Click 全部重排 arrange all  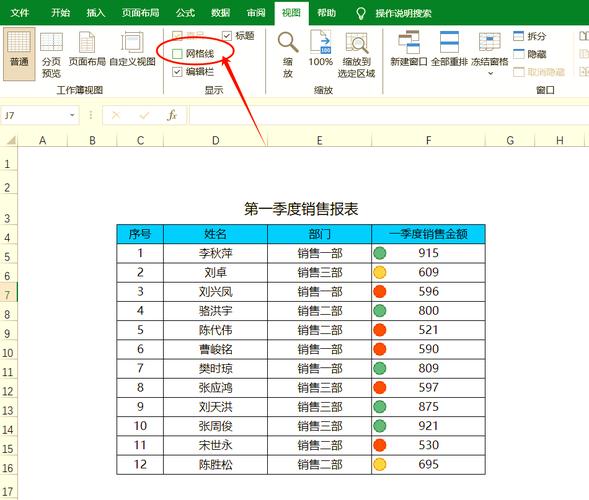[449, 49]
